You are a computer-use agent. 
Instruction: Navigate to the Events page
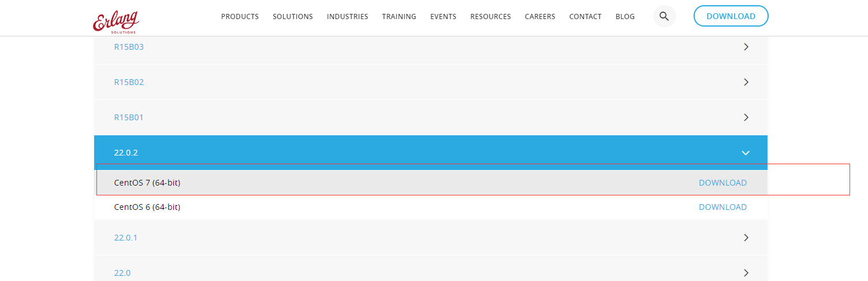443,17
